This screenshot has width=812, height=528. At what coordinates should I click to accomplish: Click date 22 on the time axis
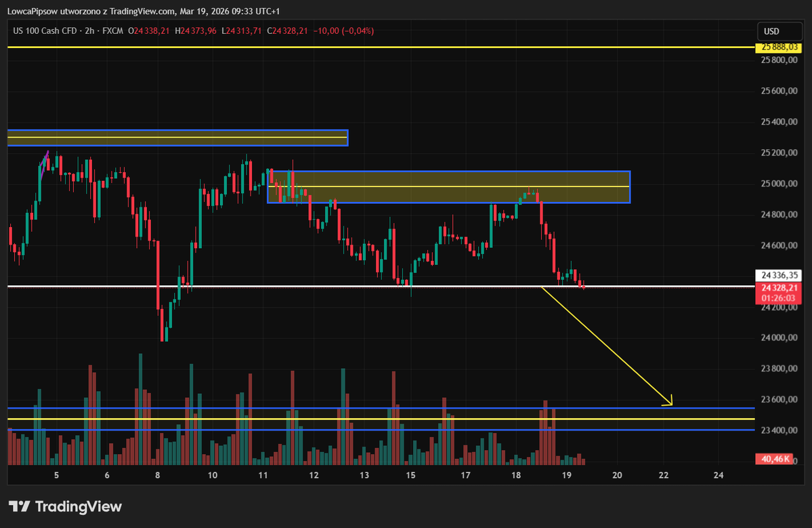point(664,475)
